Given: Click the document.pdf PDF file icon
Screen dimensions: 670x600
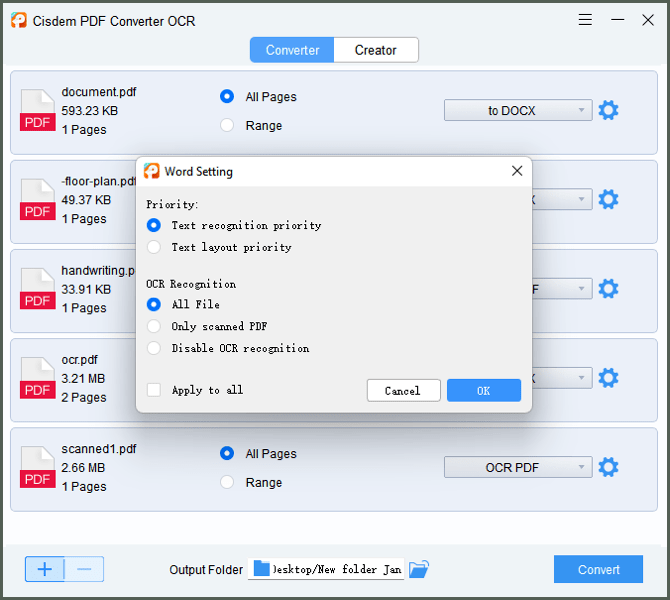Looking at the screenshot, I should click(38, 110).
